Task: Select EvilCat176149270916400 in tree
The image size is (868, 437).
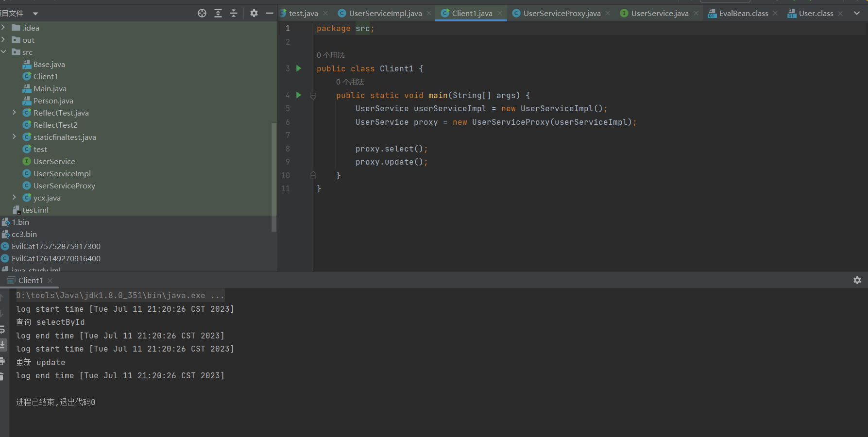Action: pyautogui.click(x=56, y=258)
